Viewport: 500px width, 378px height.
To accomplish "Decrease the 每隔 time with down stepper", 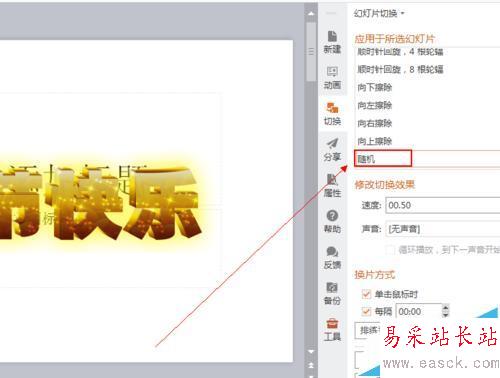I will 445,315.
